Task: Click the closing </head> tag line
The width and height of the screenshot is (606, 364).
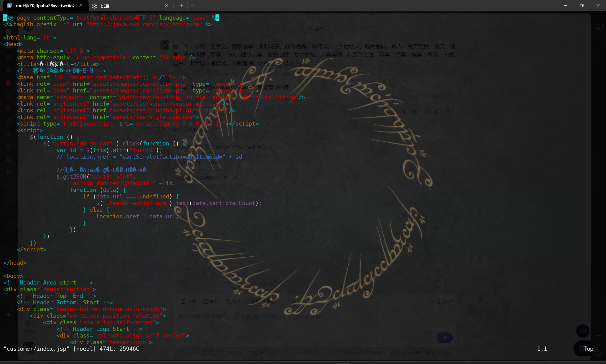Action: click(x=15, y=263)
